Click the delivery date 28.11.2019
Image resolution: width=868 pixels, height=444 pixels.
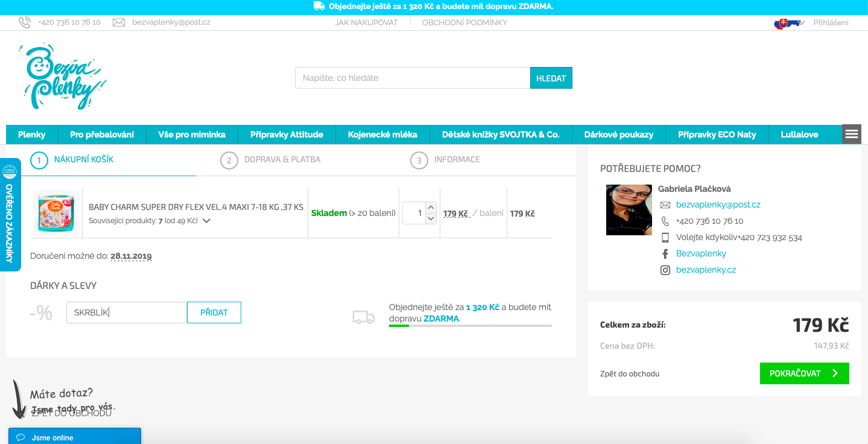(131, 256)
